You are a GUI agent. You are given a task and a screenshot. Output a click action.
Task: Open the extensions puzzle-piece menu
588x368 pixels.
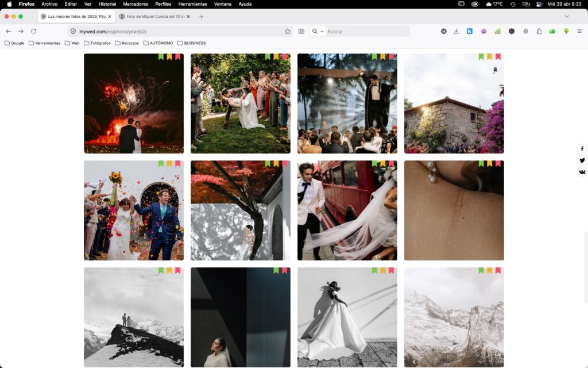(539, 31)
